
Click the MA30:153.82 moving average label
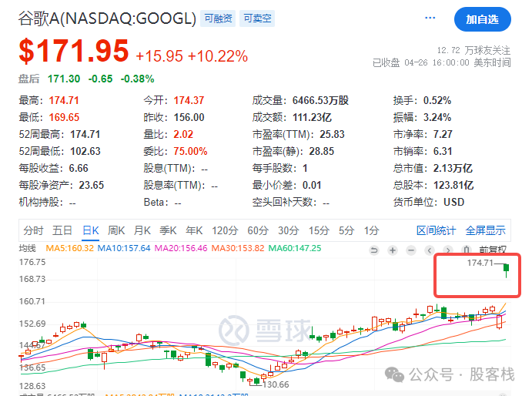[238, 248]
